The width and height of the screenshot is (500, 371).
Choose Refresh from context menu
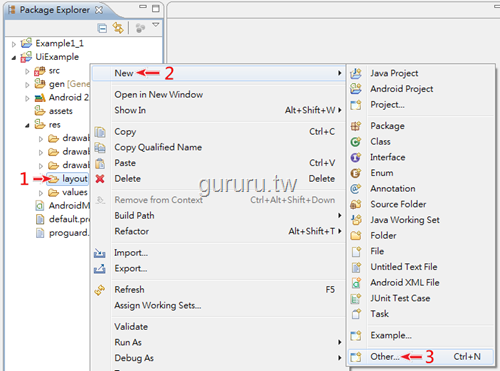219,290
